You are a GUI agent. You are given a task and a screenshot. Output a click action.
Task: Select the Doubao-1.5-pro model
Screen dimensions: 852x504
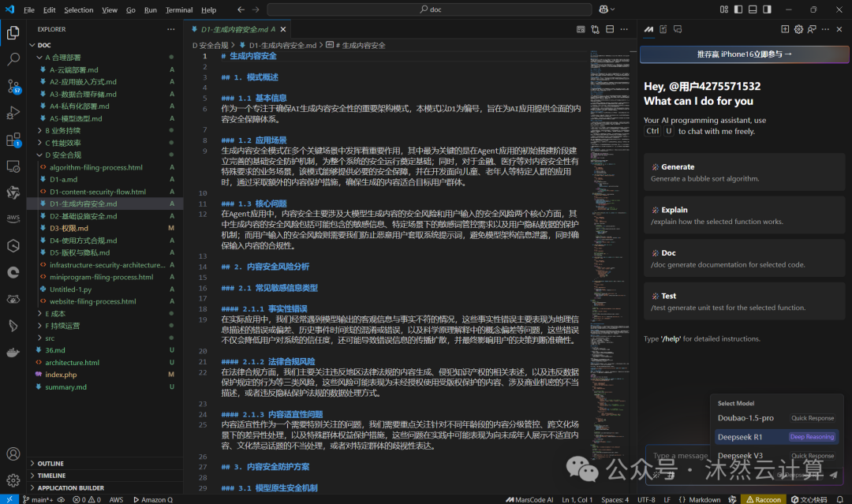pyautogui.click(x=776, y=418)
